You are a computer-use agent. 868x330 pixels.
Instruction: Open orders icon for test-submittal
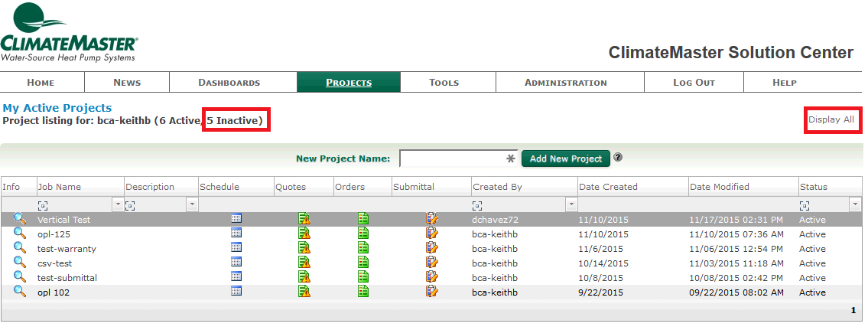(362, 276)
